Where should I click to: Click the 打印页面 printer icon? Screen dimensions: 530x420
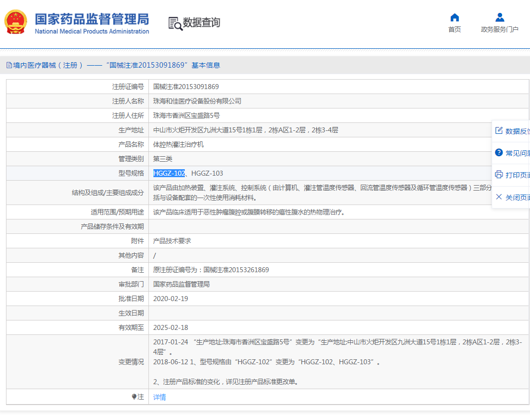(499, 175)
